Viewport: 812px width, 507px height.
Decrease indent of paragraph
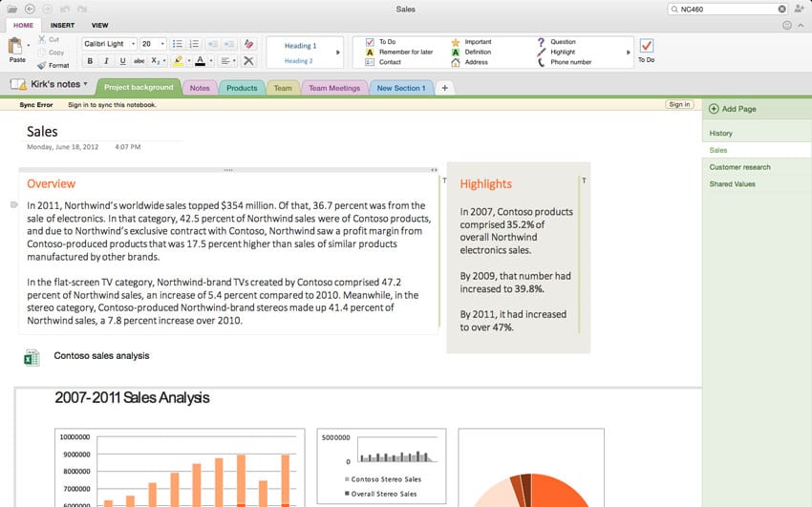(x=212, y=44)
